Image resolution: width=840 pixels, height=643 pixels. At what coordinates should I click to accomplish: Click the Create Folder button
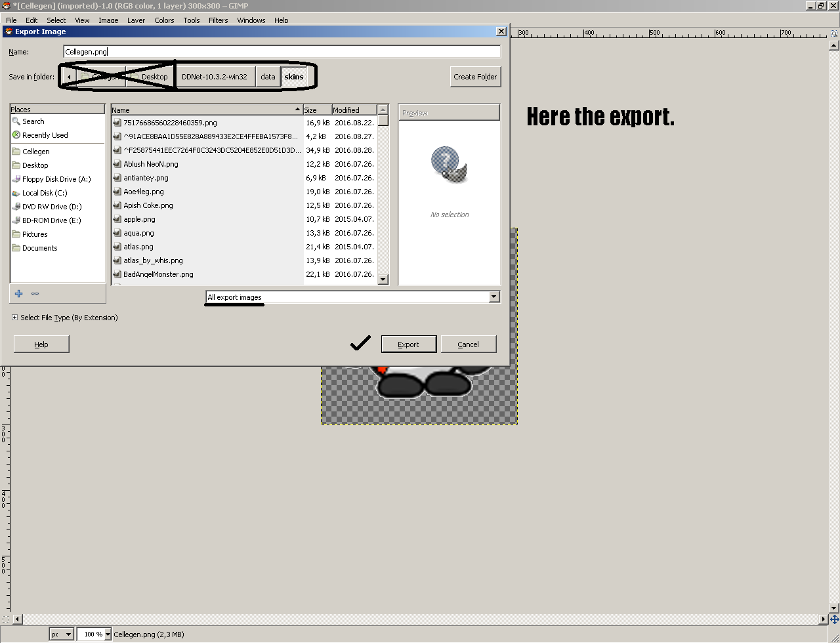[475, 77]
